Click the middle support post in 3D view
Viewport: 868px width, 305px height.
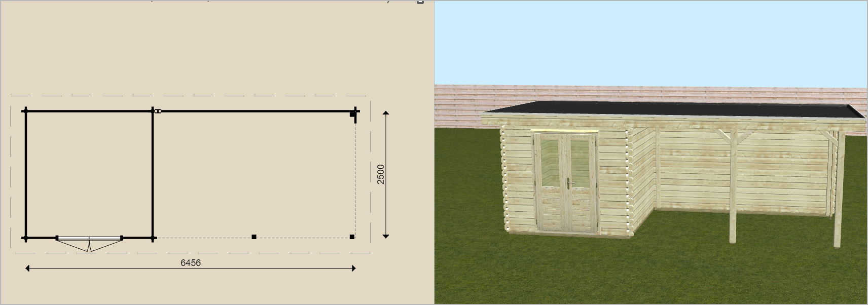[732, 193]
